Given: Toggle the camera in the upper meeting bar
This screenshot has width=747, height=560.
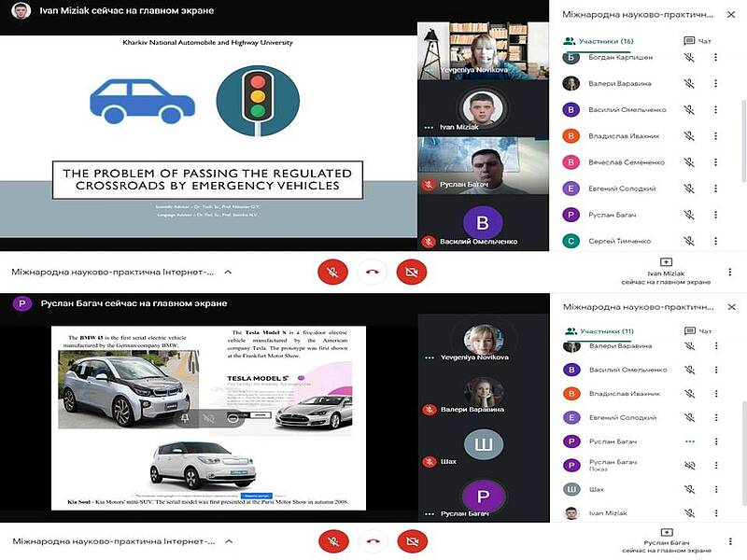Looking at the screenshot, I should [411, 273].
